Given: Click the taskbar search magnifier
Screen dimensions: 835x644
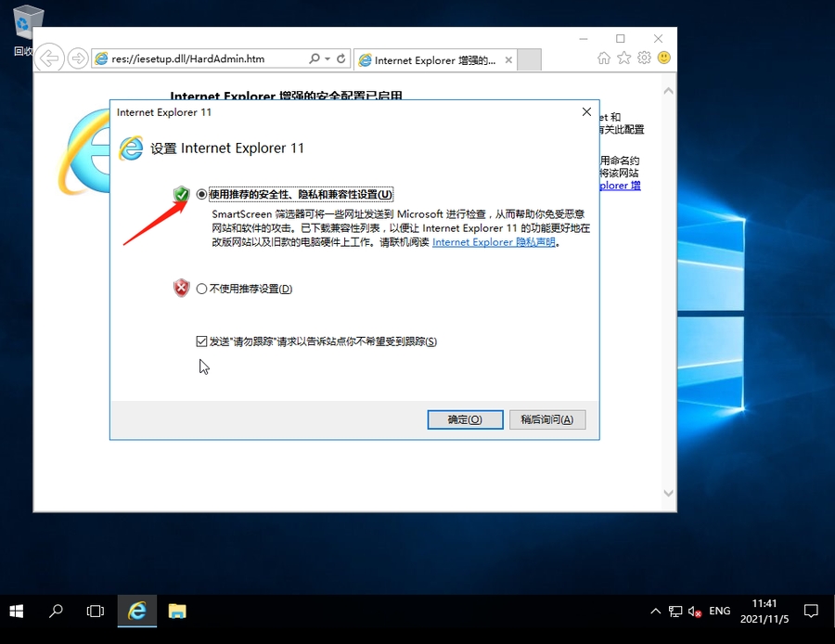Looking at the screenshot, I should coord(57,611).
